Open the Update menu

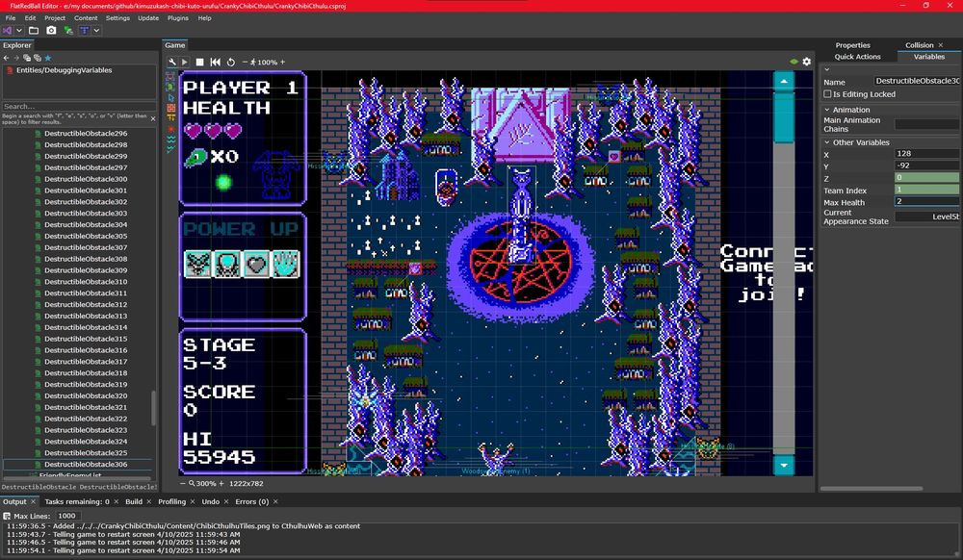148,18
